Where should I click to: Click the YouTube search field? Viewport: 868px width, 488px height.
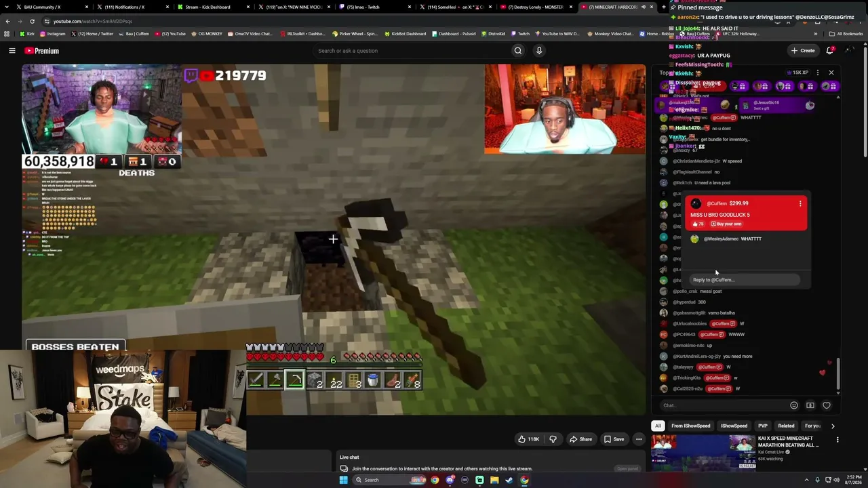(x=412, y=51)
